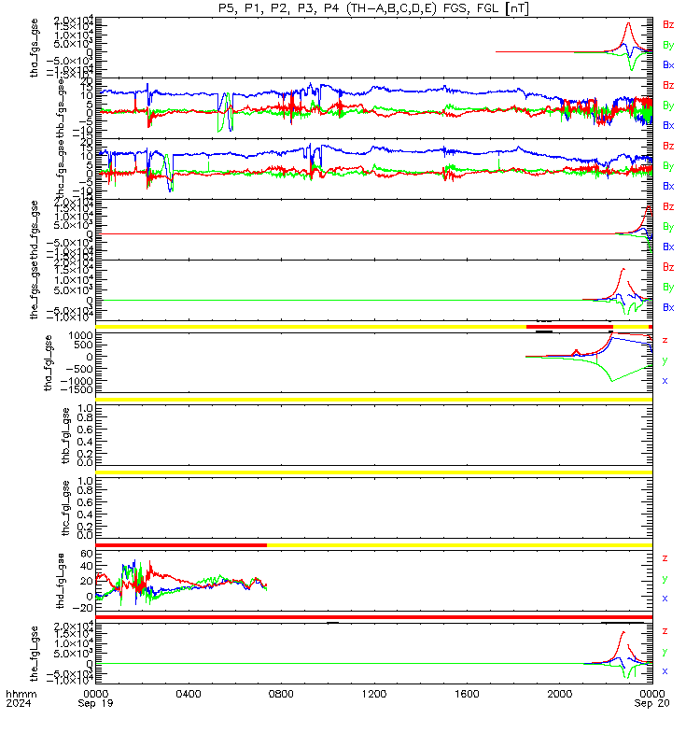This screenshot has width=700, height=747.
Task: Click the '0.6' tick of thb_fgl_gse panel
Action: [86, 430]
